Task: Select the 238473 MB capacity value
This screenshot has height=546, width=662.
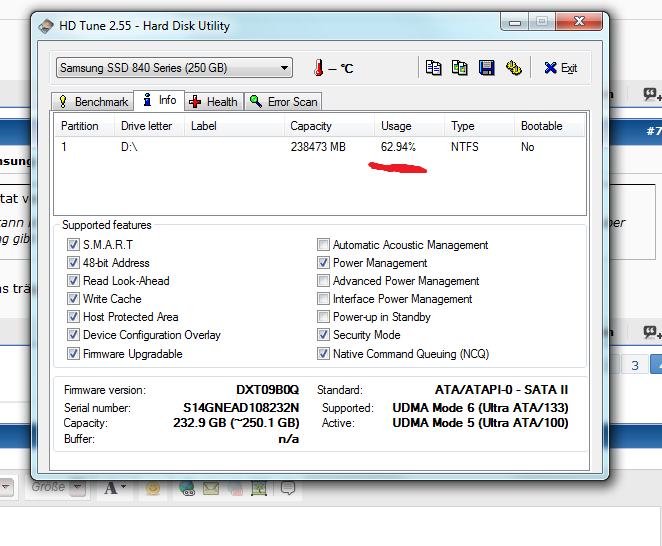Action: 318,147
